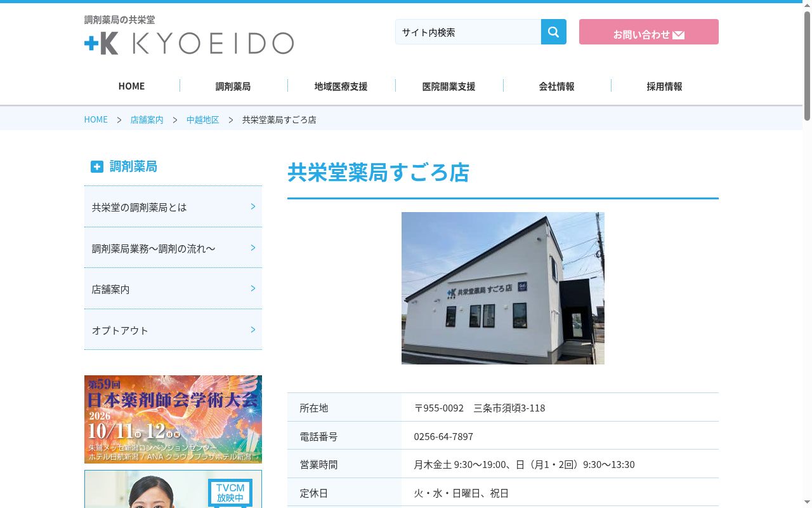The width and height of the screenshot is (812, 508).
Task: Click the phone number 0256-64-7897
Action: tap(443, 436)
